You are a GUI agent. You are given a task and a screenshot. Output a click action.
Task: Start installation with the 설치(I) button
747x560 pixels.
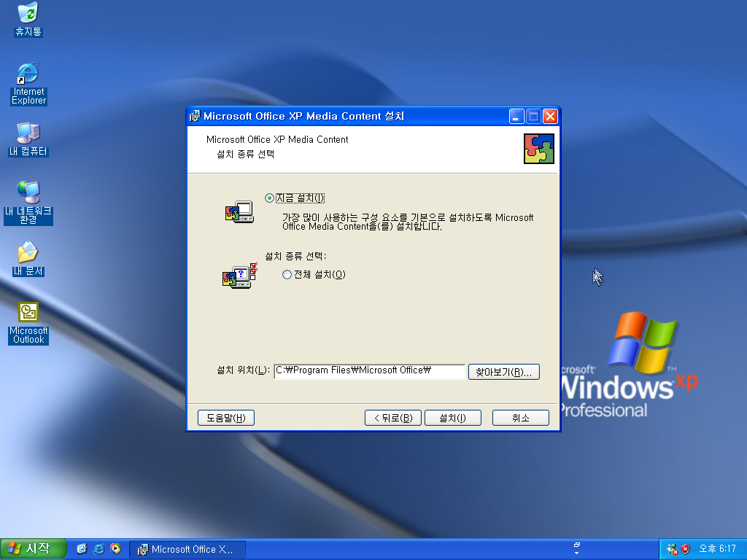452,418
